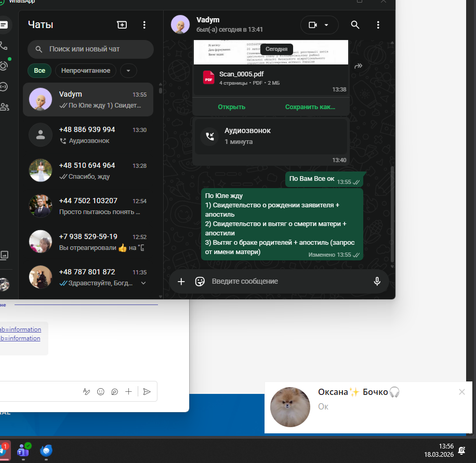Screen dimensions: 476x463
Task: Select the Все filter tab
Action: click(39, 71)
